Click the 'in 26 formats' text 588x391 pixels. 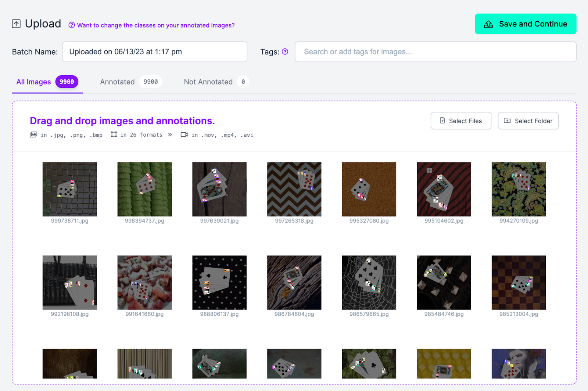[141, 135]
